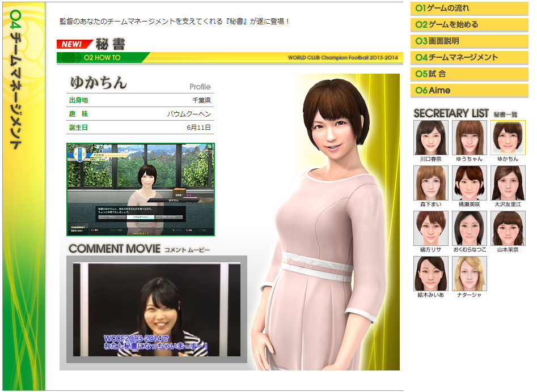
Task: Enlarge the in-game secretary screenshot
Action: pyautogui.click(x=141, y=190)
